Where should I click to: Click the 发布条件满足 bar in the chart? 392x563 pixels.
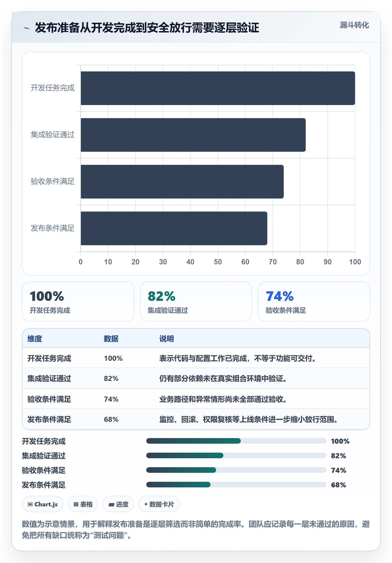point(174,228)
